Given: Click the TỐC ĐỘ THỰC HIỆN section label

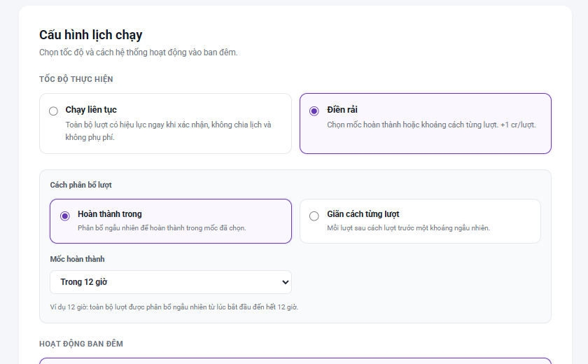Looking at the screenshot, I should point(76,79).
